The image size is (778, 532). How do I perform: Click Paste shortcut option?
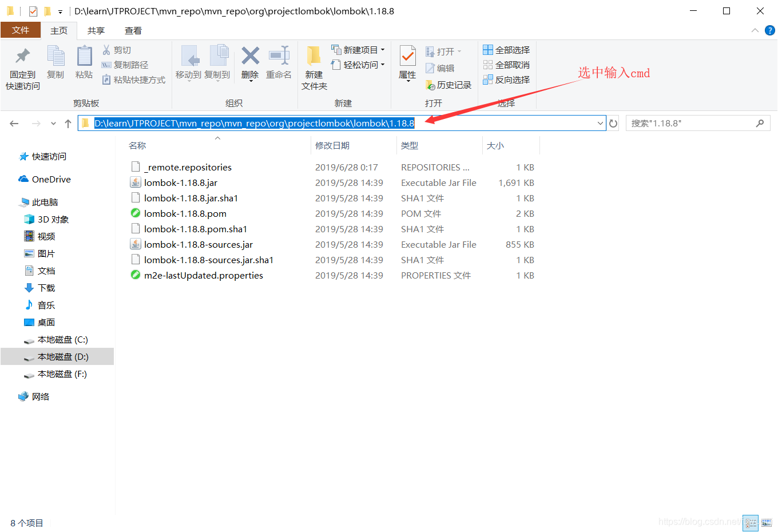pyautogui.click(x=134, y=80)
